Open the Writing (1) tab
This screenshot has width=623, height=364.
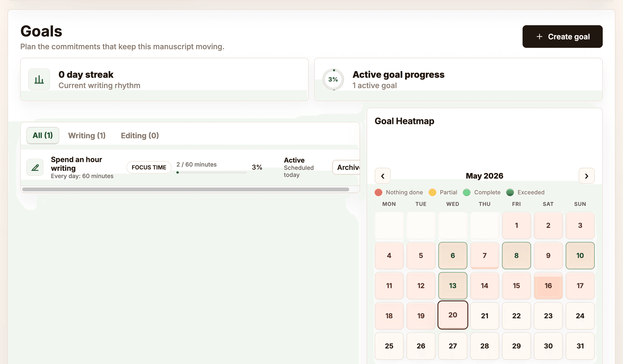coord(87,135)
